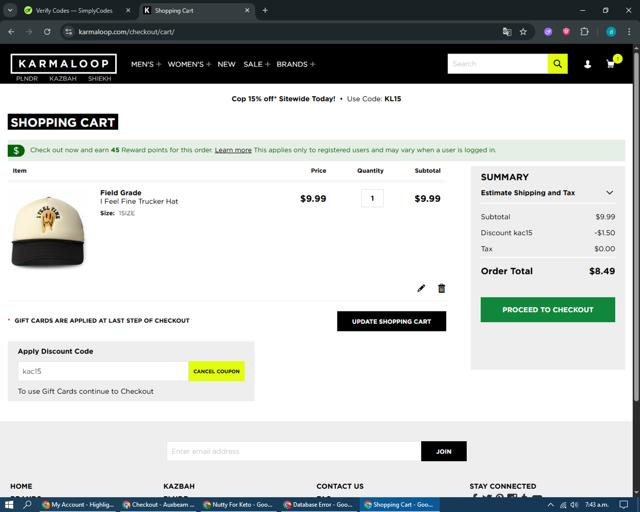Expand the MEN'S menu

146,64
